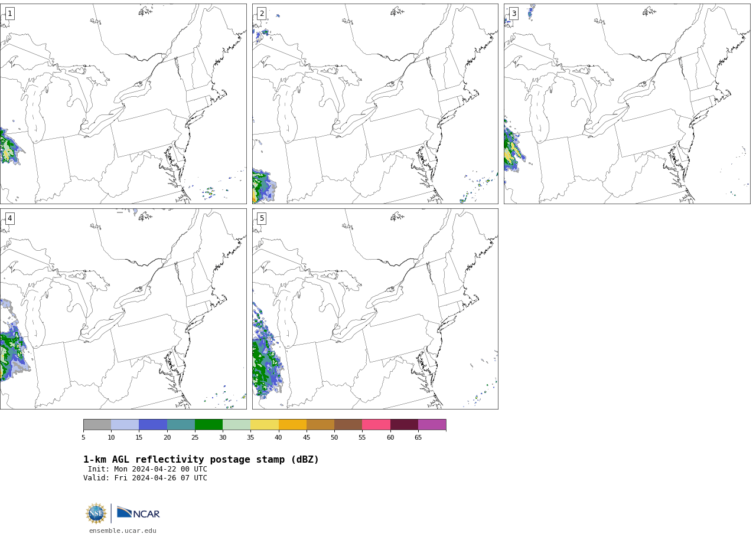Click the member number 5 label box
Image resolution: width=756 pixels, height=537 pixels.
(x=262, y=218)
